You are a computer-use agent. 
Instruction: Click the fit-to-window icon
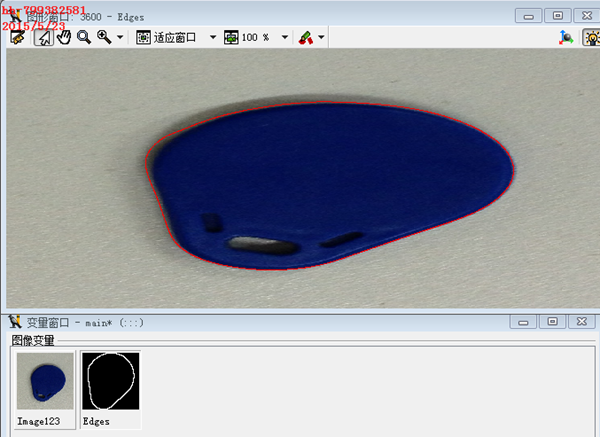point(143,38)
